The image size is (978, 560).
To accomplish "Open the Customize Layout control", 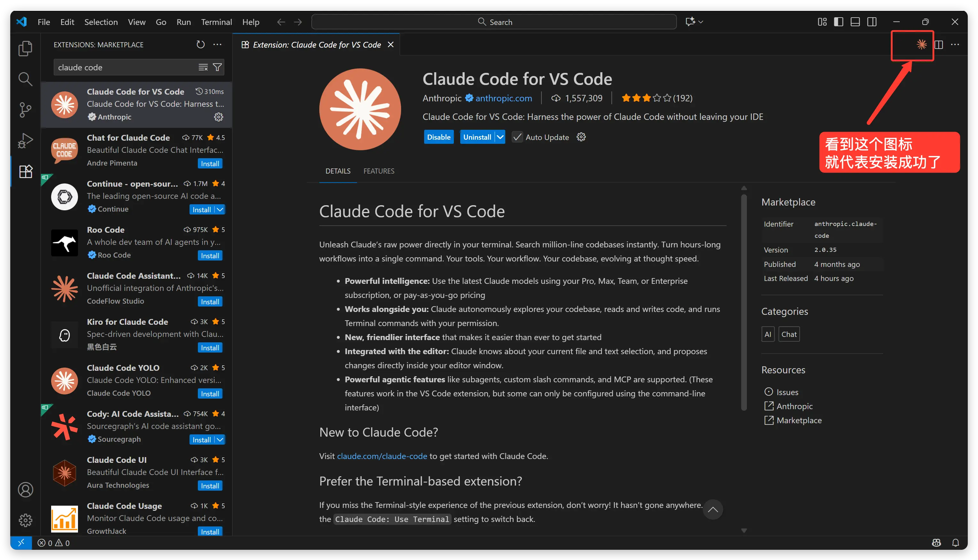I will pyautogui.click(x=822, y=22).
